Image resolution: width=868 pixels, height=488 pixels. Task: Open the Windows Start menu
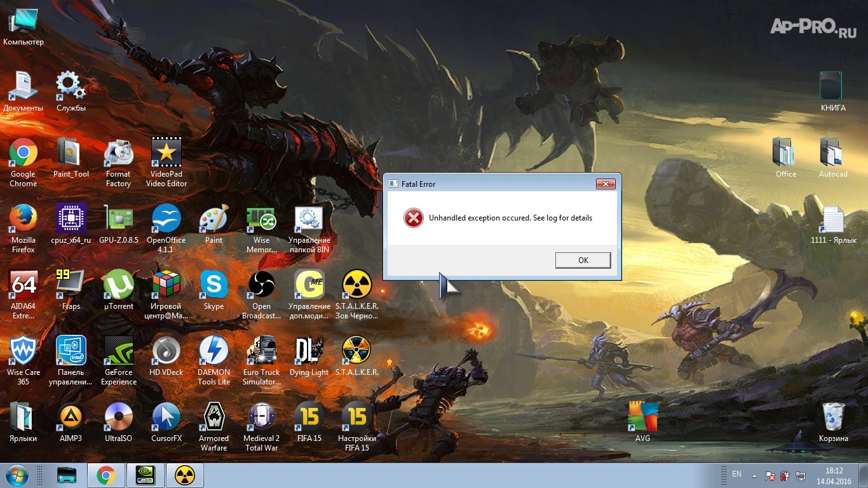(17, 475)
